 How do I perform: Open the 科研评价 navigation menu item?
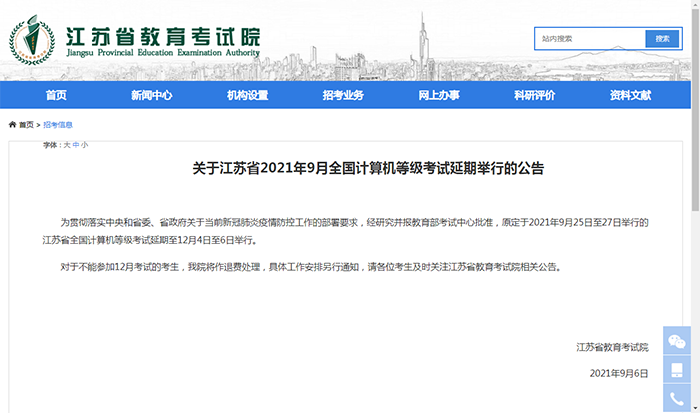535,95
